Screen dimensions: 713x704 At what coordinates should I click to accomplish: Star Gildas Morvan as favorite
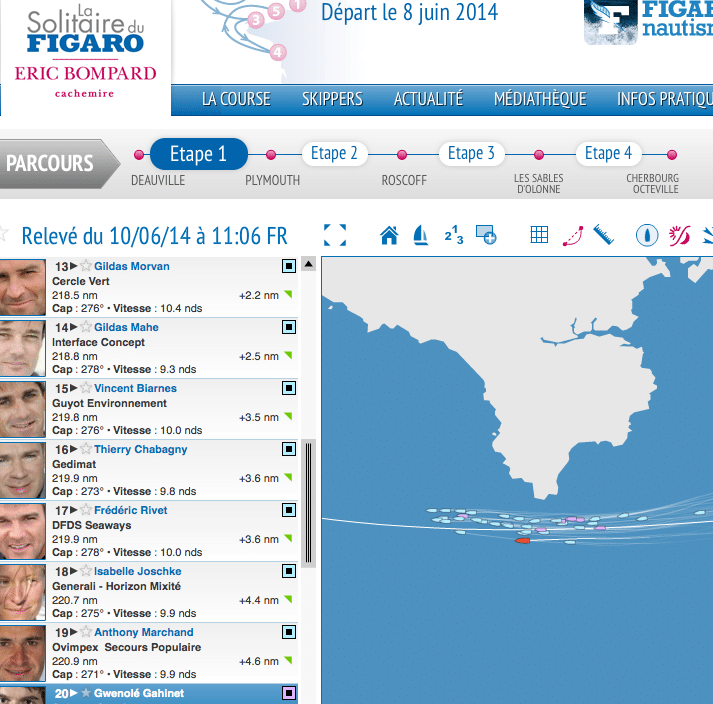[85, 266]
